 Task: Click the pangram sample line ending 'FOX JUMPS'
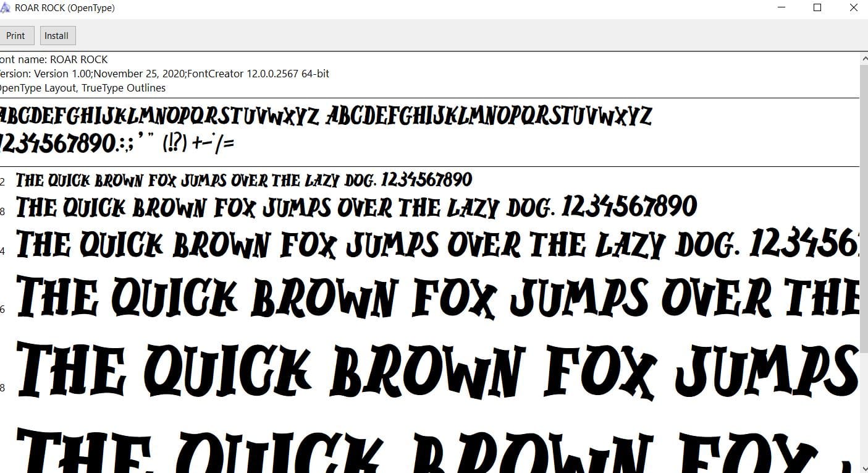point(437,371)
